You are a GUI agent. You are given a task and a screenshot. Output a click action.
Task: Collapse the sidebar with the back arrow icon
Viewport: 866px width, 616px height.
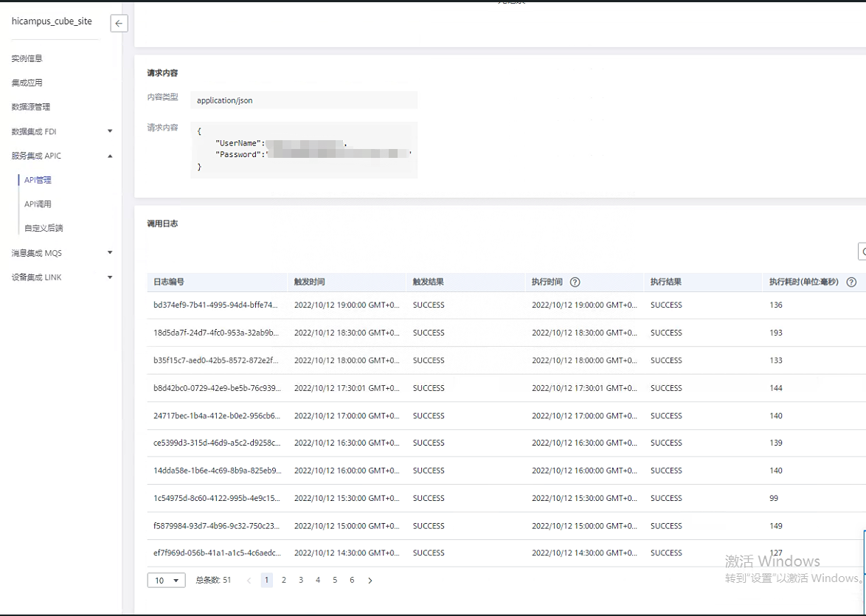pos(119,24)
